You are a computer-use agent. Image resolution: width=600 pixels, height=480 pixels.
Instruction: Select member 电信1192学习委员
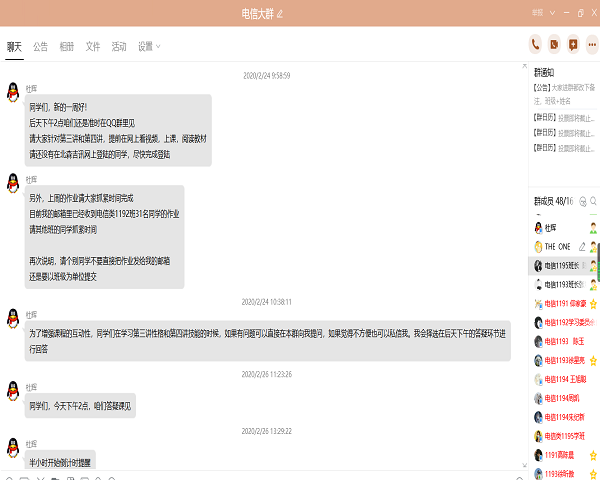[x=563, y=323]
